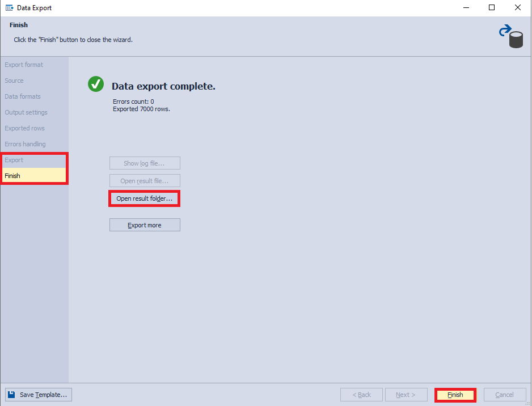Select the Data formats step
Screen dimensions: 532x406
[22, 96]
